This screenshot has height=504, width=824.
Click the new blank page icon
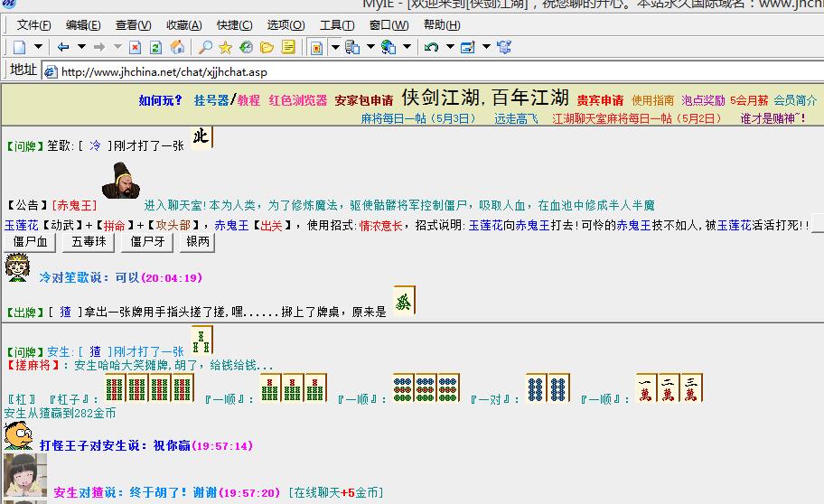20,47
